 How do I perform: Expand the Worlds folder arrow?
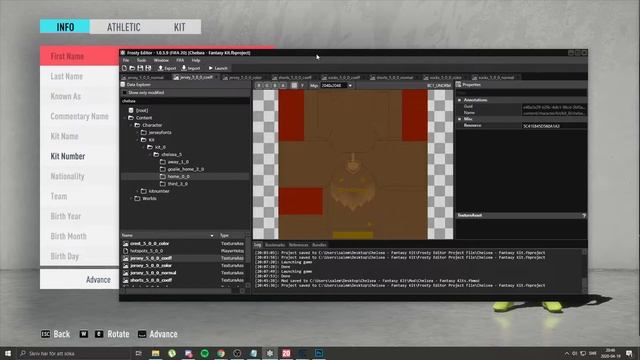[x=131, y=198]
